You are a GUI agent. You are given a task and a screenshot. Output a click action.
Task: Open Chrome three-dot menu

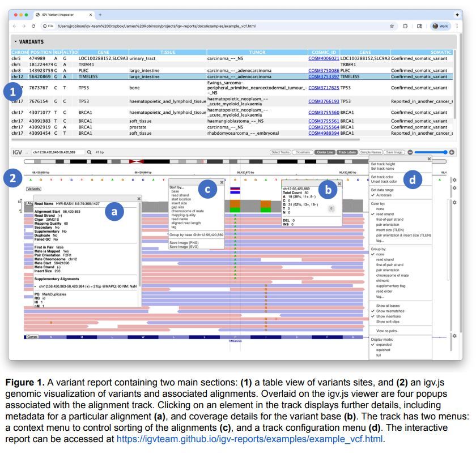click(457, 26)
